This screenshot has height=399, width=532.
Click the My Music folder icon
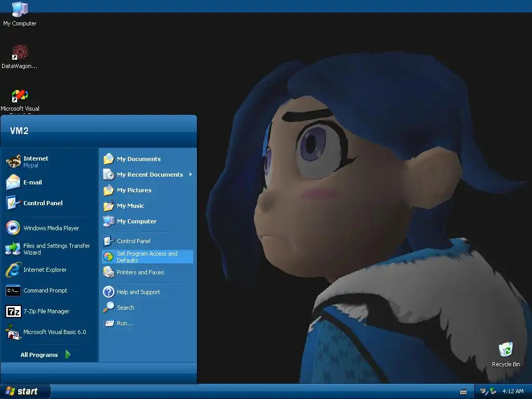(x=109, y=206)
